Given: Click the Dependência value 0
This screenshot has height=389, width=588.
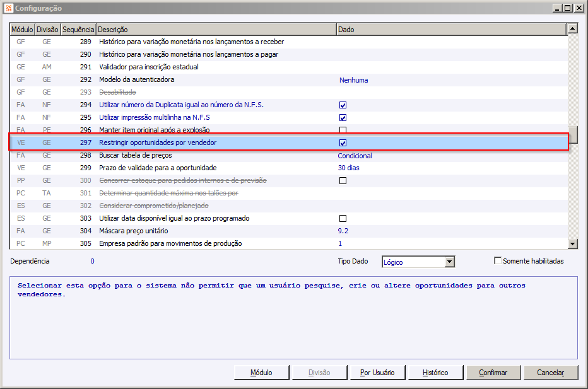Looking at the screenshot, I should pos(92,261).
